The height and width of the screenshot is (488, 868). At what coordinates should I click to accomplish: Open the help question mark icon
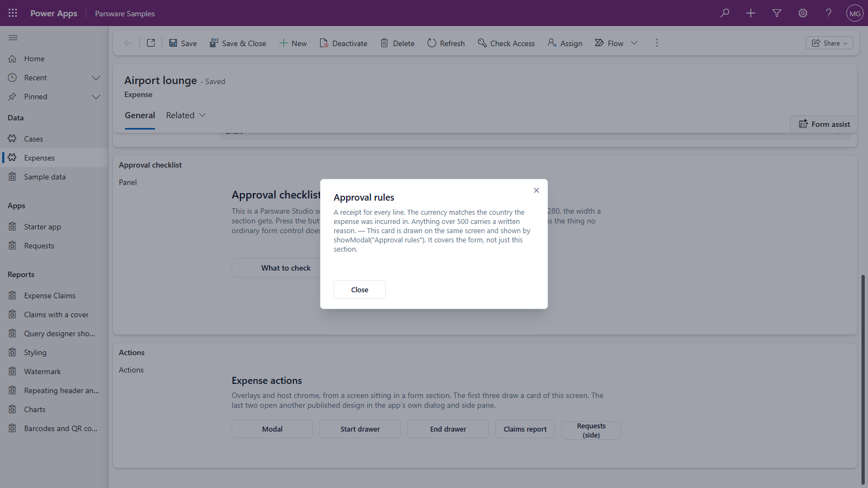(x=829, y=13)
